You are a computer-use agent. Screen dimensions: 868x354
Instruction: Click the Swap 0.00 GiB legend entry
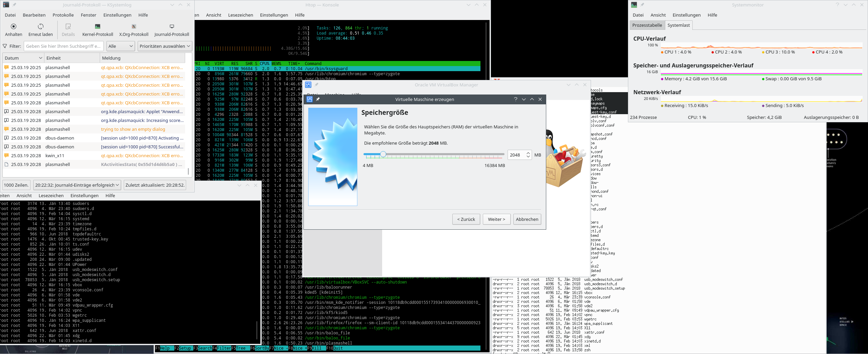(792, 79)
